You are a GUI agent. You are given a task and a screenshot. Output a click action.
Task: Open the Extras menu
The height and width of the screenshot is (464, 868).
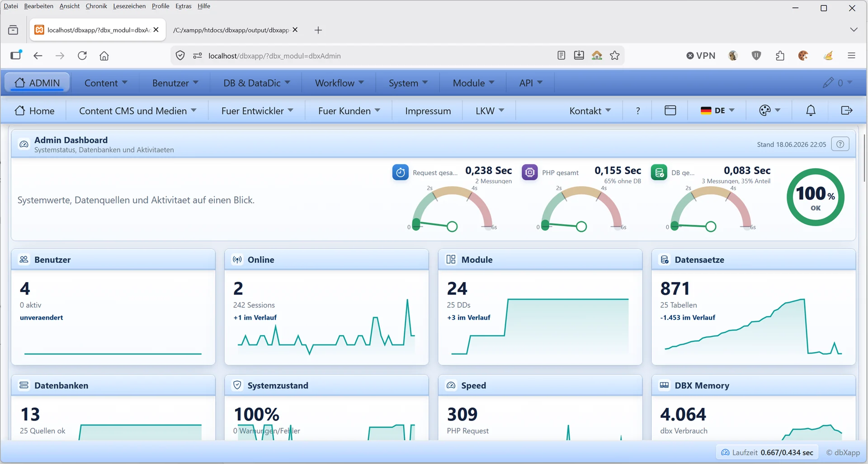tap(183, 6)
